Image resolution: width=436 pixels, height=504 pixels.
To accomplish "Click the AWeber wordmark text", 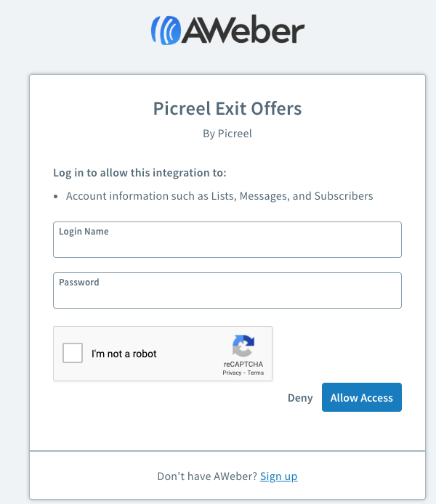I will tap(243, 30).
